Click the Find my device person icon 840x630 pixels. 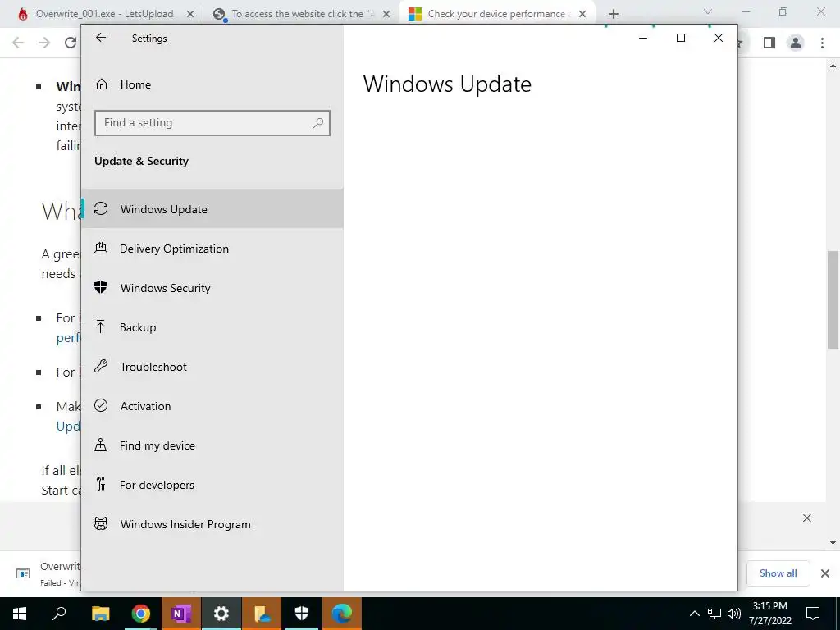point(100,445)
